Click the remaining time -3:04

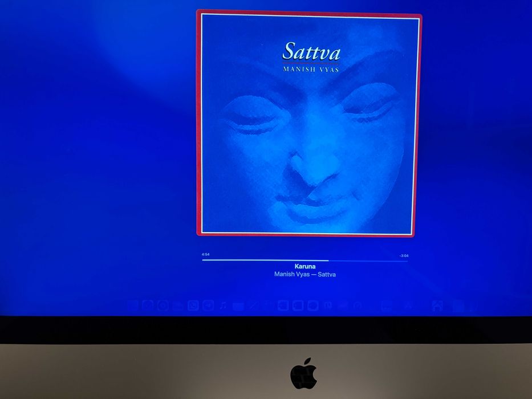click(404, 255)
